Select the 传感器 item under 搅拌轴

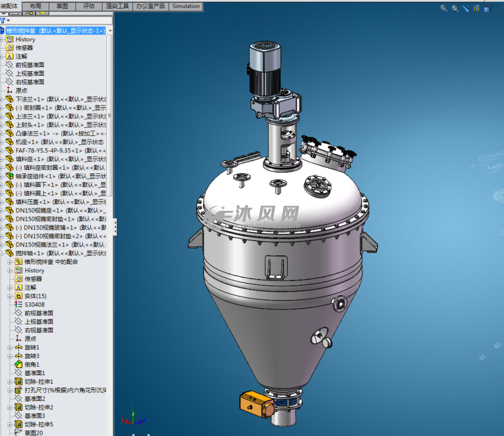tap(33, 279)
